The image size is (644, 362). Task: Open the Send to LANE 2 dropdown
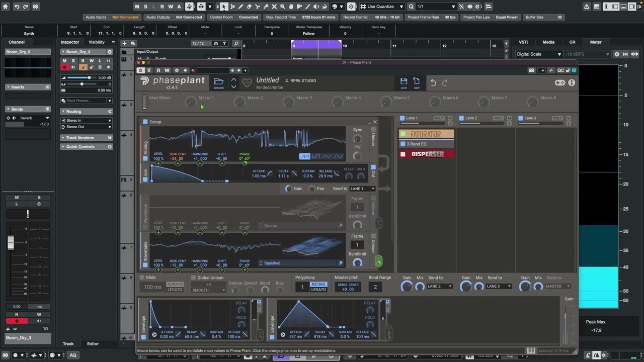(x=439, y=286)
